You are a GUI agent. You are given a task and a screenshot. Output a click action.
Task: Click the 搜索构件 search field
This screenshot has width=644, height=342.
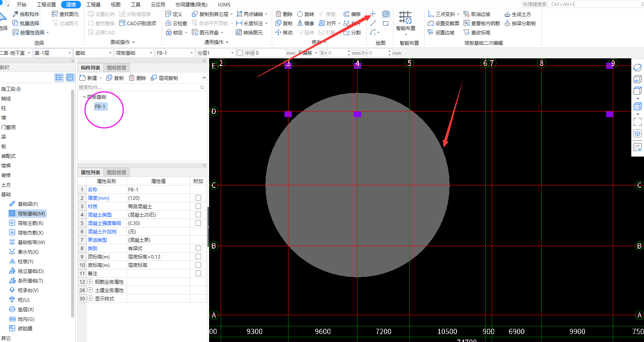142,87
